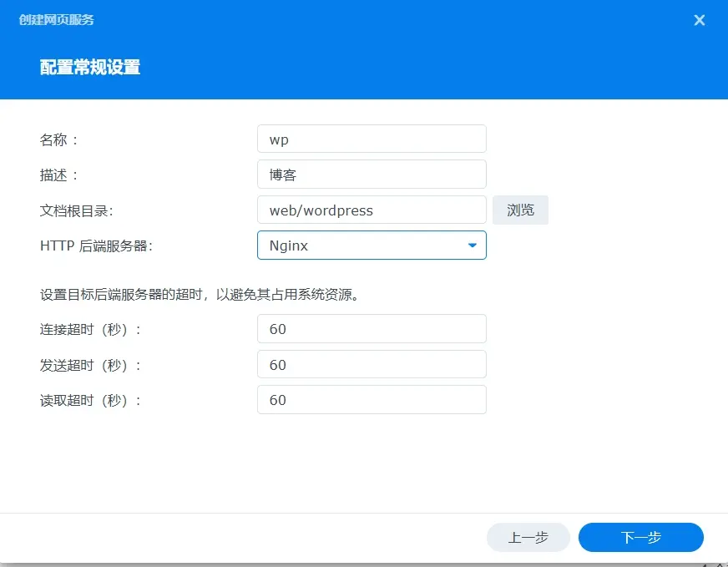Close the 创建网页服务 dialog
The width and height of the screenshot is (728, 567).
[x=700, y=20]
